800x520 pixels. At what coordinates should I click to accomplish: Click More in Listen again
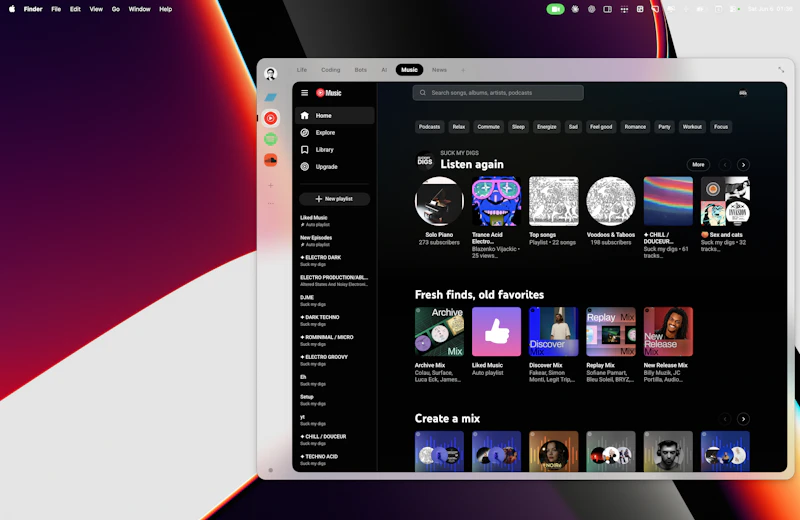tap(698, 164)
